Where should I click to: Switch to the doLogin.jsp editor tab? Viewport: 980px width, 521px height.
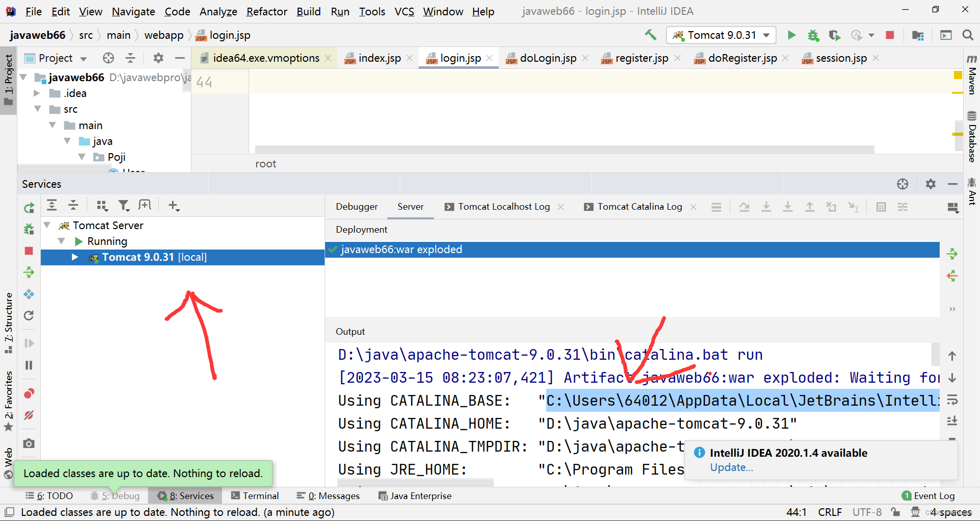point(548,58)
